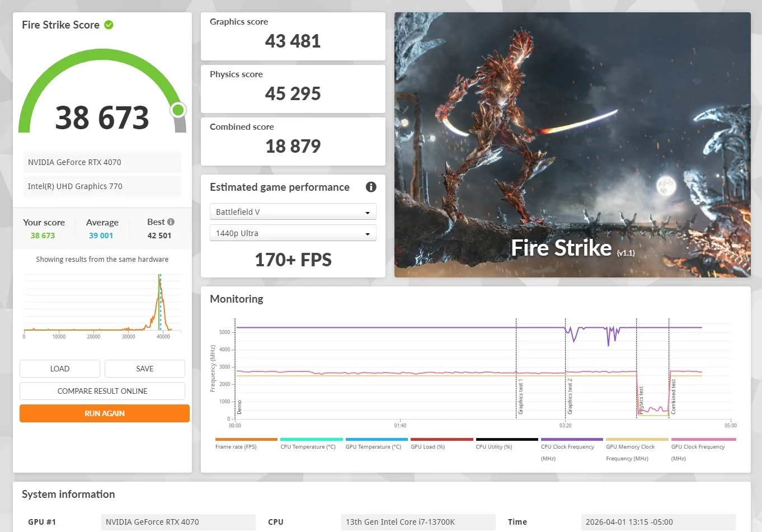762x532 pixels.
Task: Click the green validation checkmark beside Fire Strike Score
Action: [x=109, y=25]
